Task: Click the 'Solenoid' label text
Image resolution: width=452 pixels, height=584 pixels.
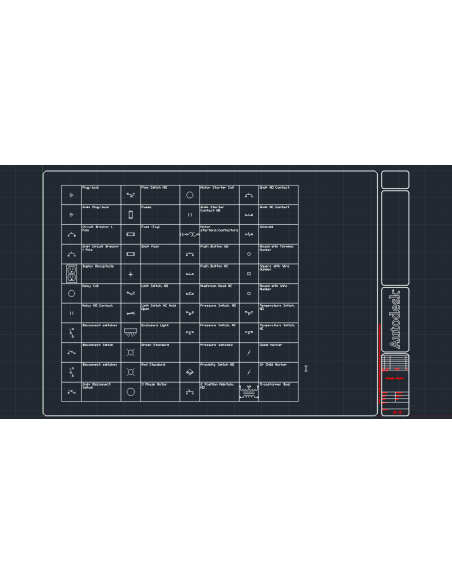Action: coord(267,227)
